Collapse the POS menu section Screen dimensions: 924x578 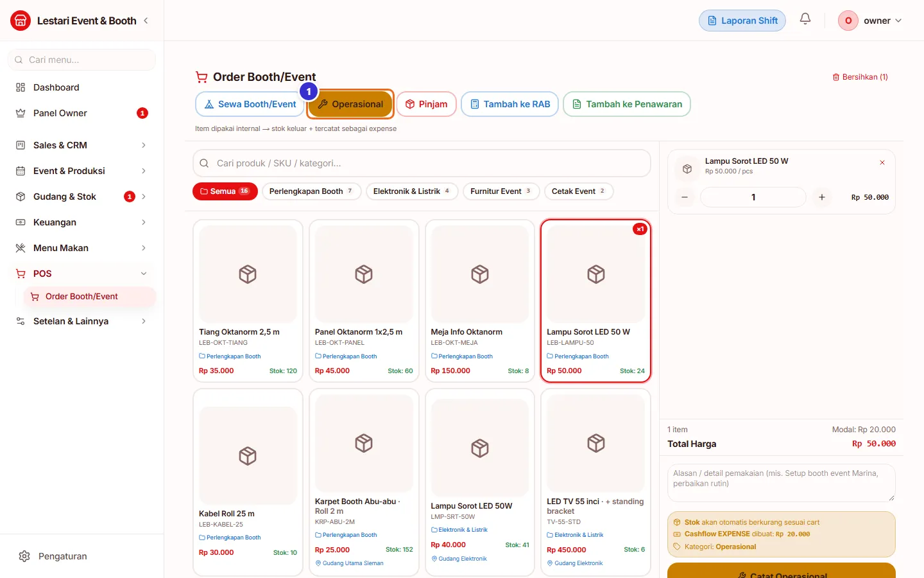81,274
